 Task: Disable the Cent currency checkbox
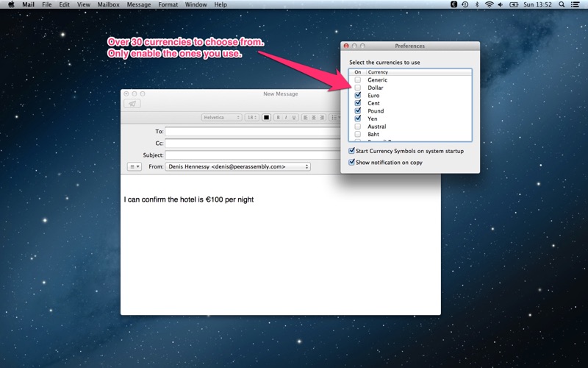coord(358,103)
